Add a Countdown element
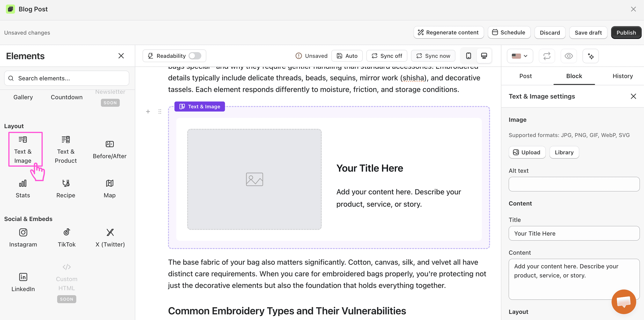Viewport: 644px width, 320px height. 67,97
